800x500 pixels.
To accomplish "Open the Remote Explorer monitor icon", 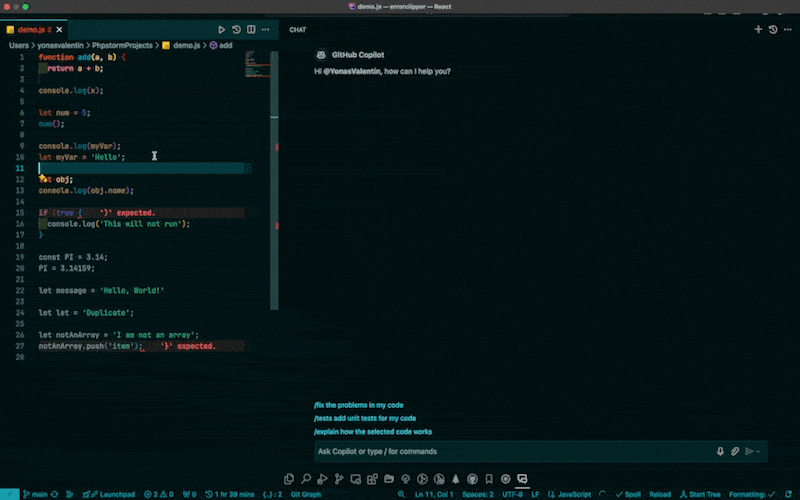I will [356, 479].
